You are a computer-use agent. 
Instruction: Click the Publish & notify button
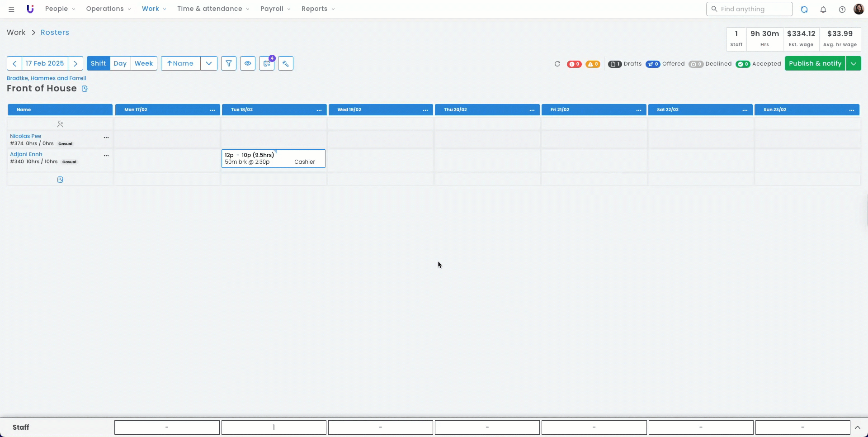815,63
